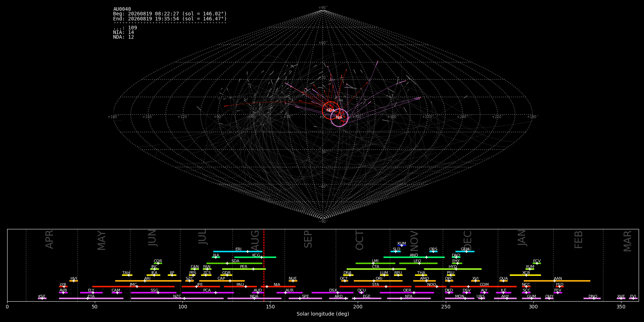Click the HYD shower label on the timeline
644x322 pixels.
pos(453,267)
